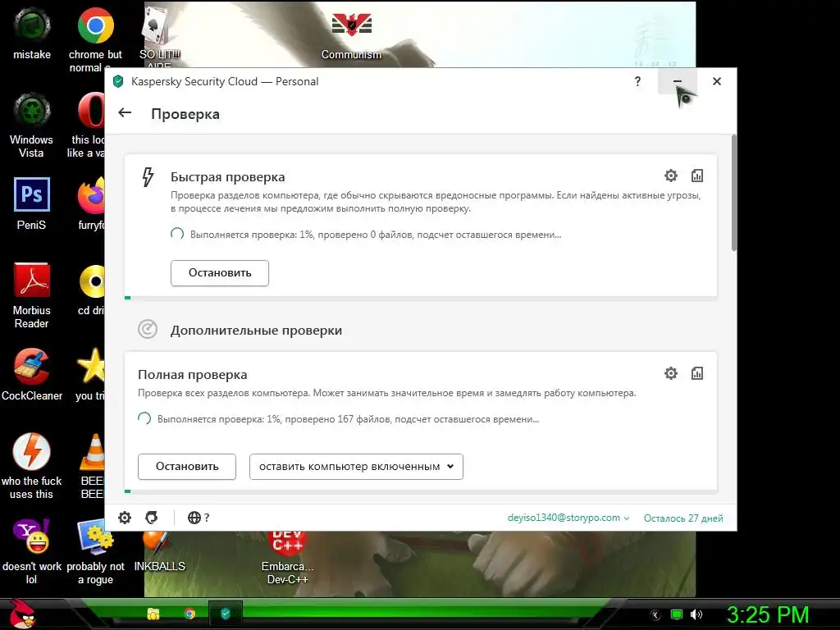This screenshot has height=630, width=840.
Task: Open settings gear for Полная проверка
Action: pos(671,373)
